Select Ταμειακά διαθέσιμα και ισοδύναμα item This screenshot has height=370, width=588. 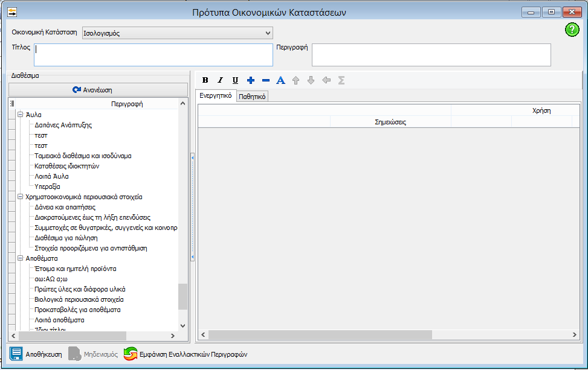coord(83,156)
